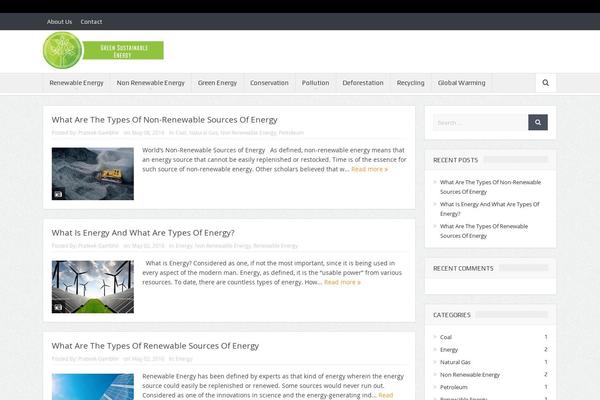
Task: Click Petroleum tag under first post title
Action: pyautogui.click(x=291, y=132)
